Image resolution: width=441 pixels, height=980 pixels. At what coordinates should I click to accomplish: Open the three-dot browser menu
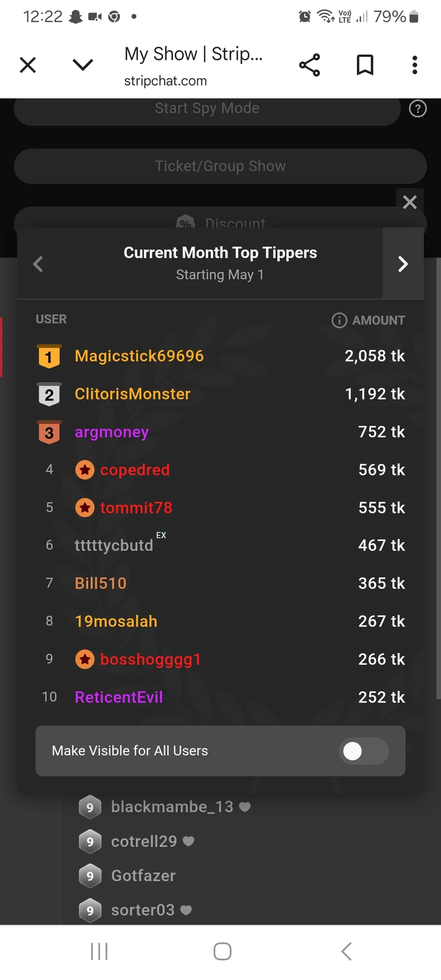(415, 65)
